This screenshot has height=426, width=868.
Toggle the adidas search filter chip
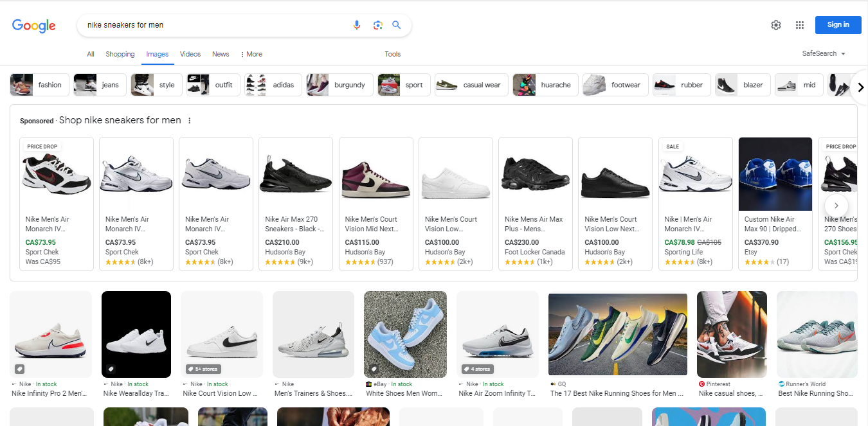(x=273, y=84)
